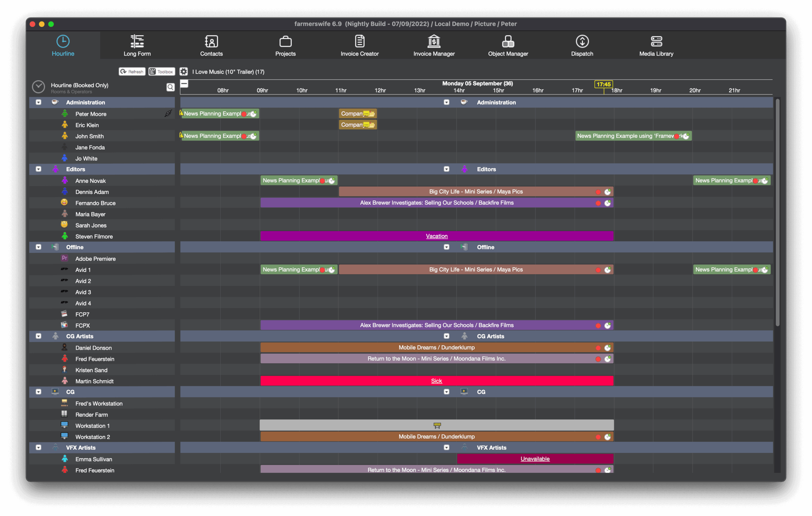Toggle the Offline group arrow in left panel
The height and width of the screenshot is (516, 812).
pos(38,247)
